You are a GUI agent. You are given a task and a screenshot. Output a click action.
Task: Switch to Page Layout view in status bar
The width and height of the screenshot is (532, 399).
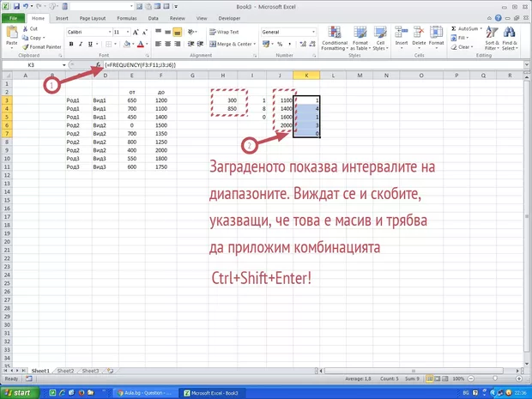pos(438,378)
